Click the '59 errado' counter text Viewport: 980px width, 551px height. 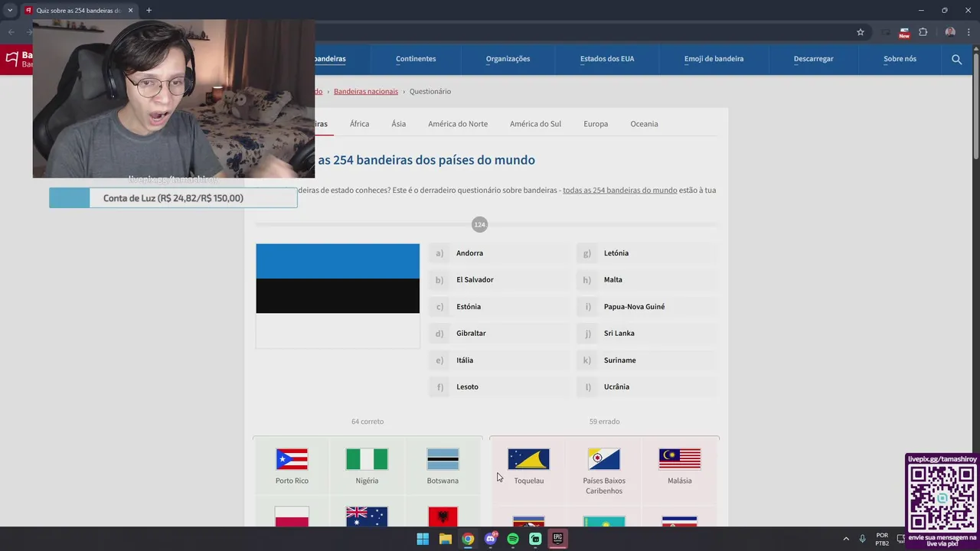point(604,422)
